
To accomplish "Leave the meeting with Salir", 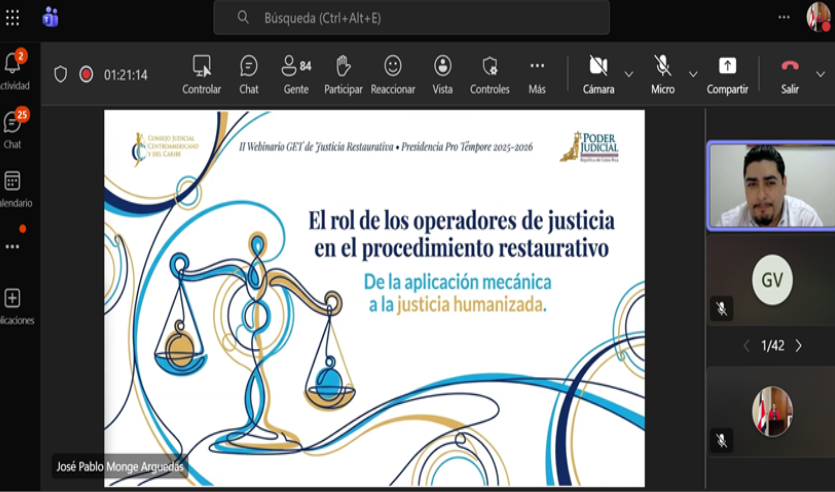I will coord(790,73).
